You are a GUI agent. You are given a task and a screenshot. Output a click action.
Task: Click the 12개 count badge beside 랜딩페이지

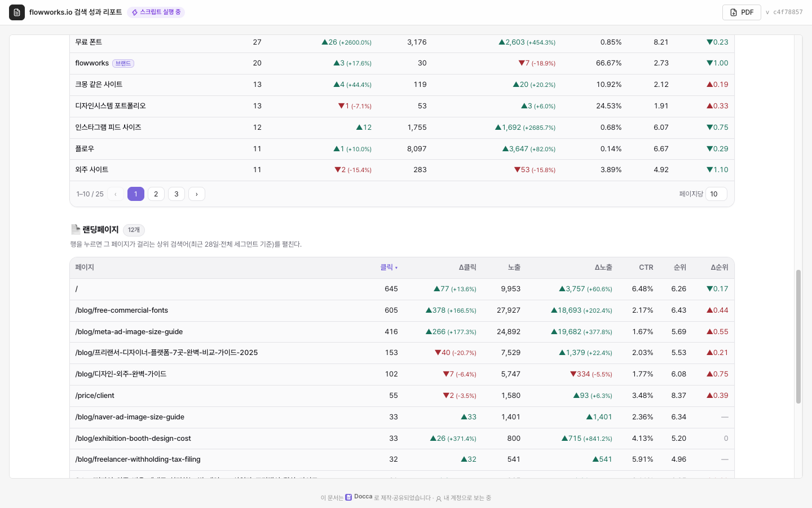[134, 230]
